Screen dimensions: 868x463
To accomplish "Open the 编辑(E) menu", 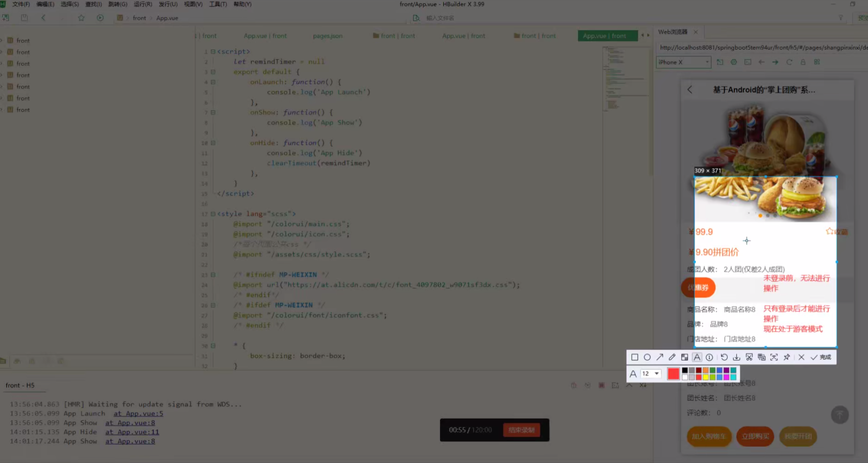I will pyautogui.click(x=45, y=4).
